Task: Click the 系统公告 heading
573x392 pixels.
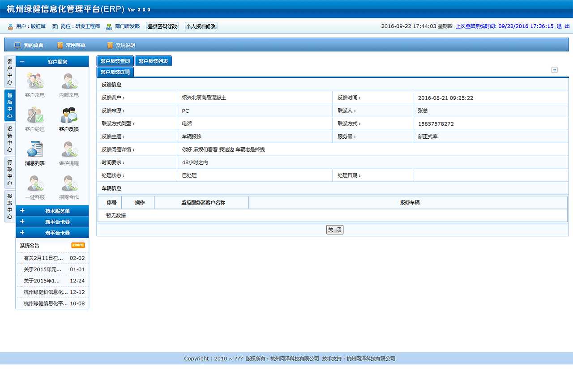Action: coord(30,245)
